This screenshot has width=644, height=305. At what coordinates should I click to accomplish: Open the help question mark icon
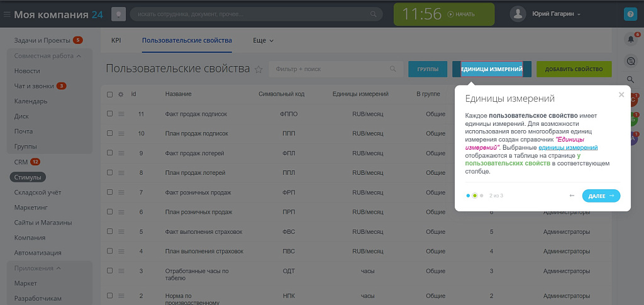[630, 14]
